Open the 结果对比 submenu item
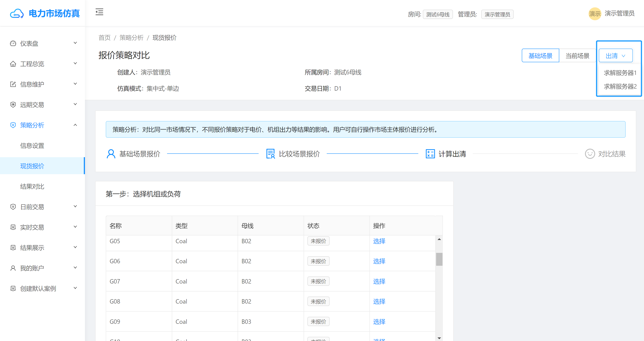 pyautogui.click(x=32, y=186)
